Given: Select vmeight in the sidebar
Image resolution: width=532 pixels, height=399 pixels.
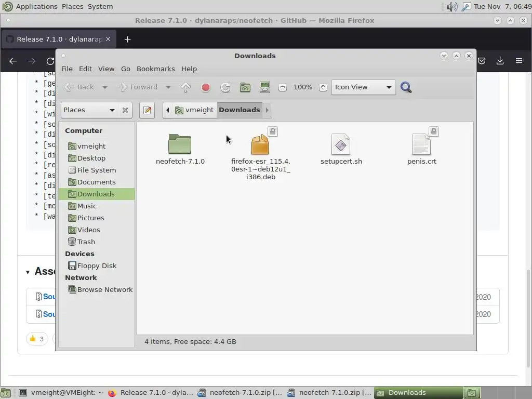Looking at the screenshot, I should [97, 146].
